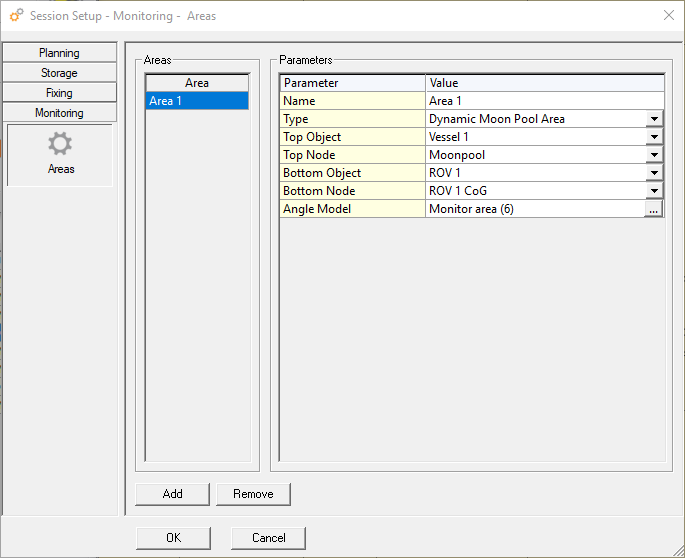685x558 pixels.
Task: Select the Fixing tab
Action: click(59, 93)
